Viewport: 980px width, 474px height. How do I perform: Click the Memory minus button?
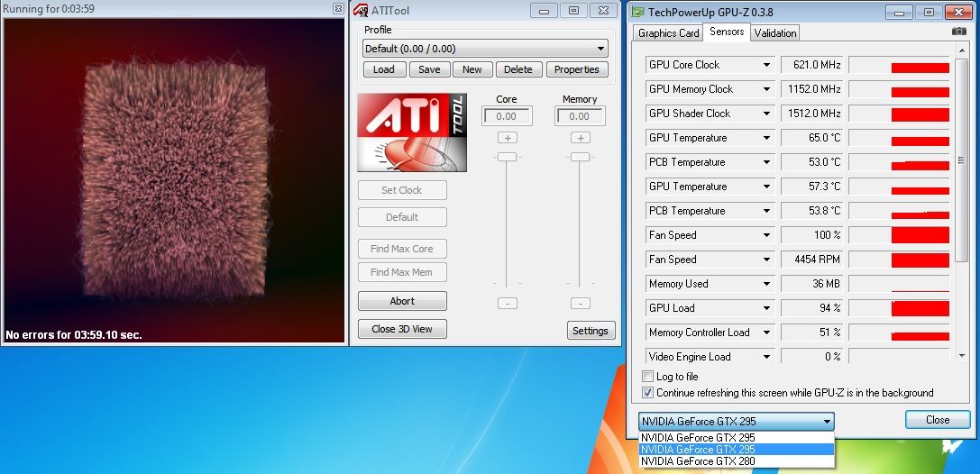580,304
